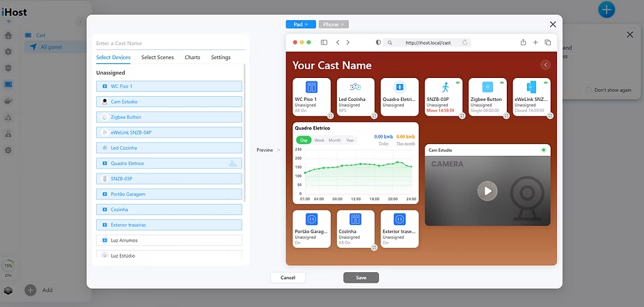The width and height of the screenshot is (644, 307).
Task: Switch preview to Phone layout
Action: (x=333, y=24)
